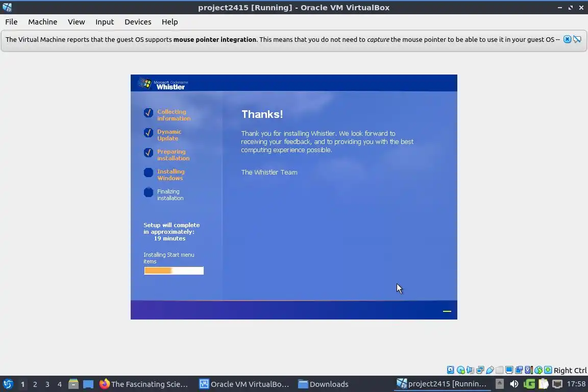Click the Preparing installation label
Viewport: 588px width, 392px height.
click(173, 155)
